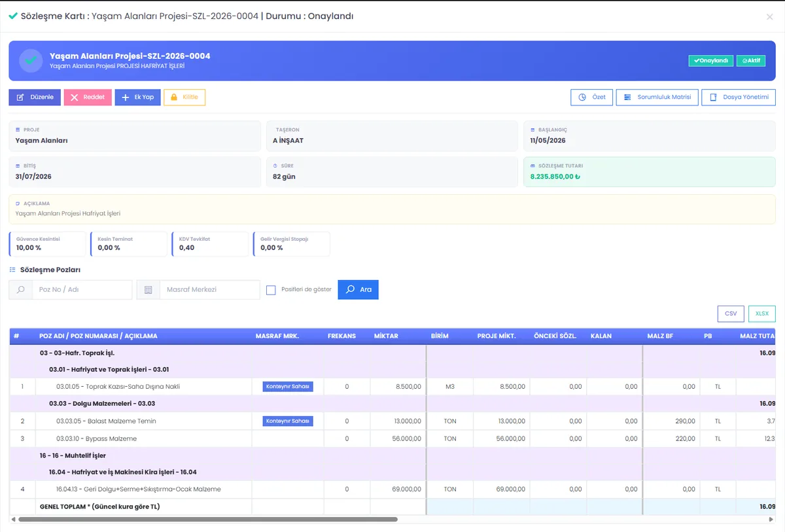Viewport: 785px width, 532px height.
Task: Click the Kilitle lock button
Action: 184,98
